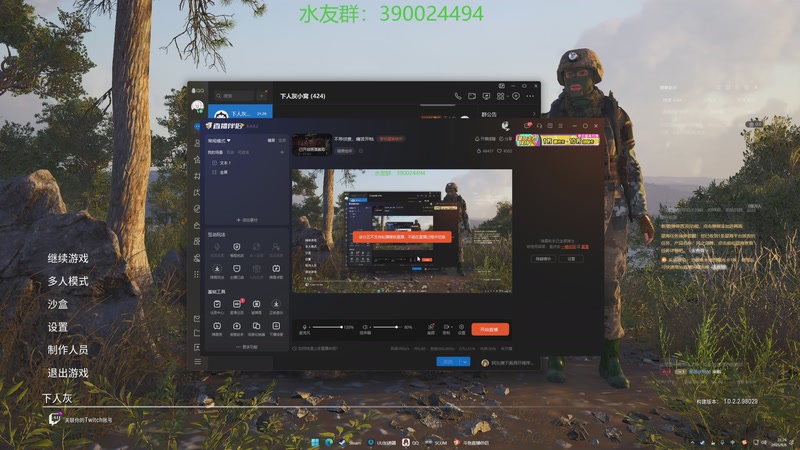Show hidden system tray icons chevron
The image size is (800, 450).
(x=692, y=442)
